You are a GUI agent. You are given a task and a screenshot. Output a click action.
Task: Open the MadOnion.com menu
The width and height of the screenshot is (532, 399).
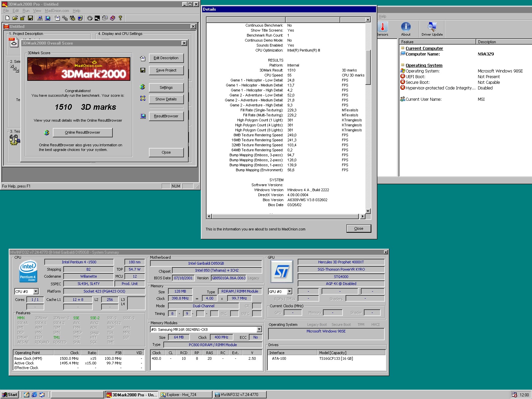point(57,11)
